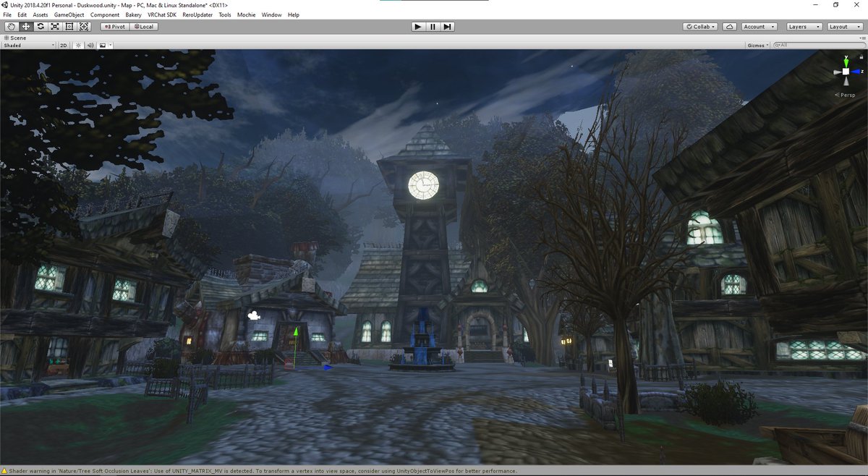This screenshot has width=868, height=476.
Task: Toggle the scene lighting sun icon
Action: pos(77,45)
